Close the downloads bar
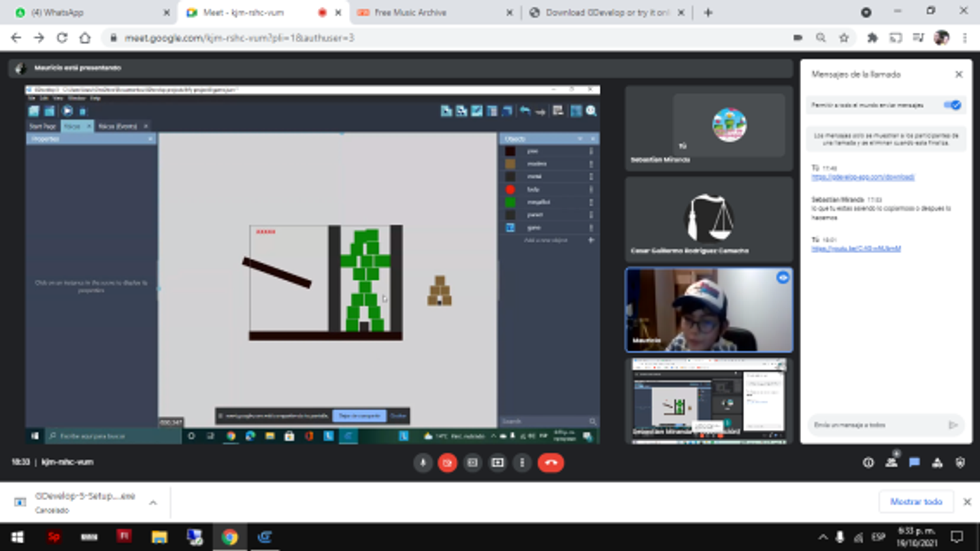 (967, 501)
